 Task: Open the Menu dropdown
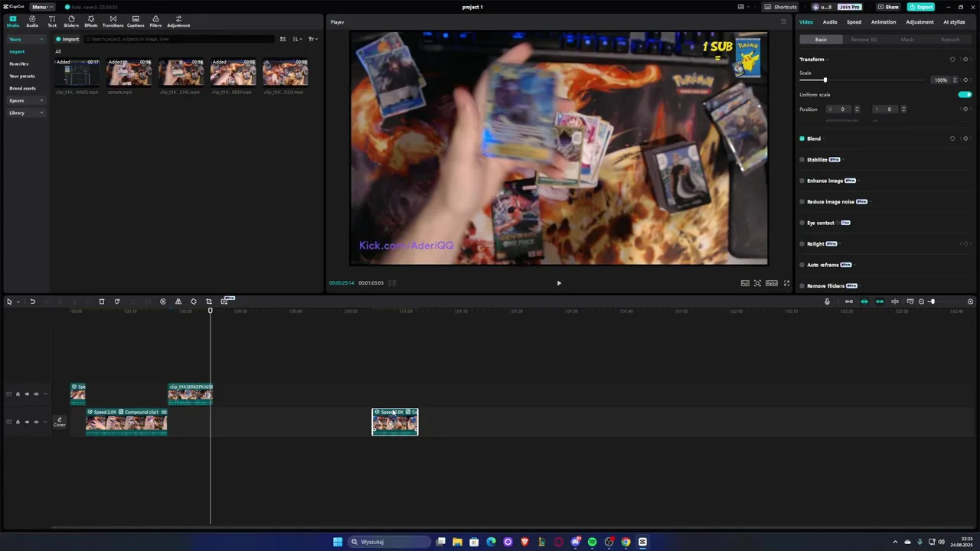point(41,7)
